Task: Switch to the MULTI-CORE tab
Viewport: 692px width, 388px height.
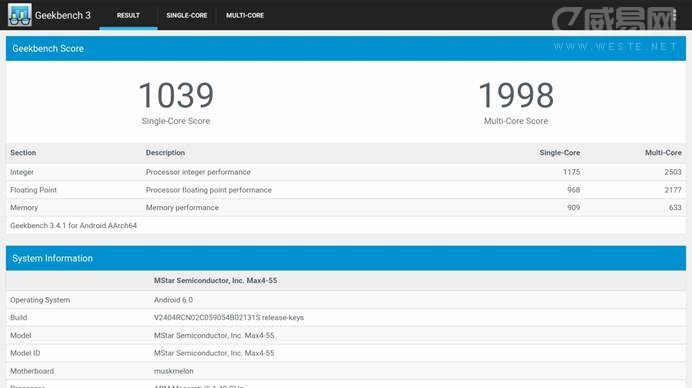Action: coord(245,15)
